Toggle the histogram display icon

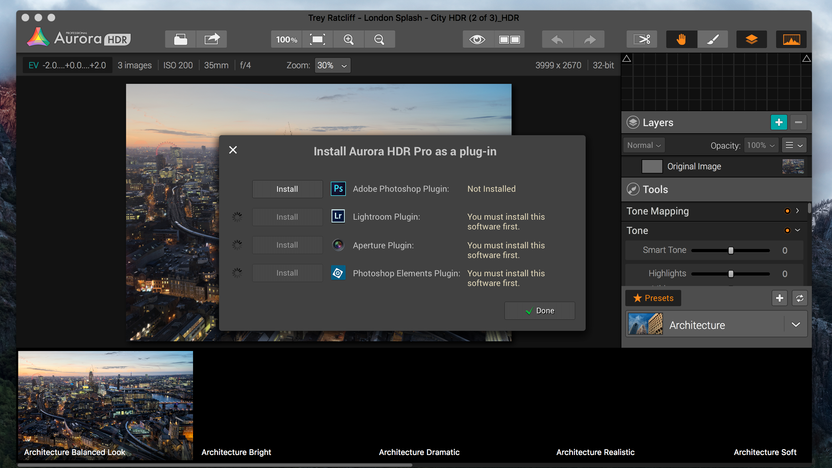[x=791, y=39]
